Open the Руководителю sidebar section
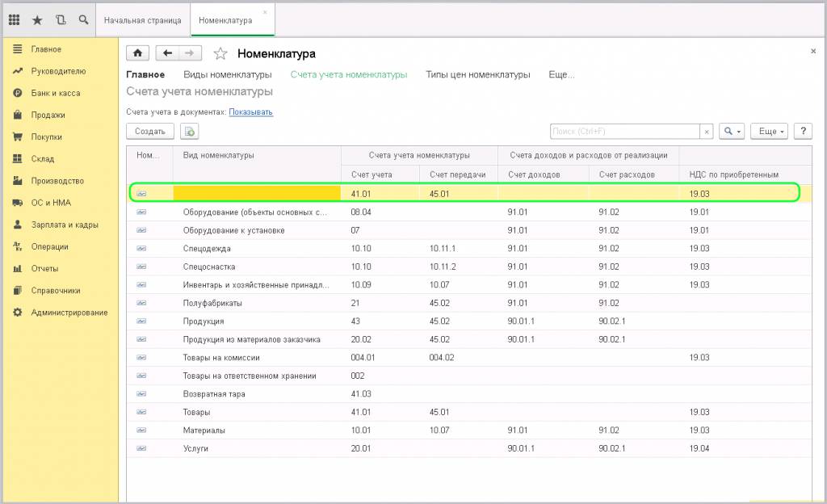This screenshot has width=827, height=504. point(58,71)
